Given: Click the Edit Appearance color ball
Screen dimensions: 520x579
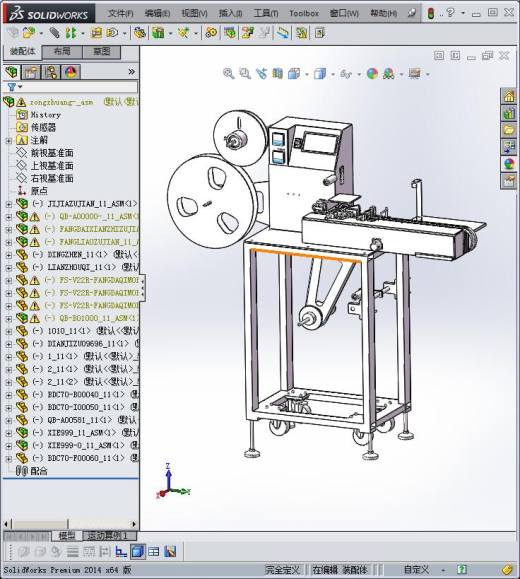Looking at the screenshot, I should pos(372,74).
